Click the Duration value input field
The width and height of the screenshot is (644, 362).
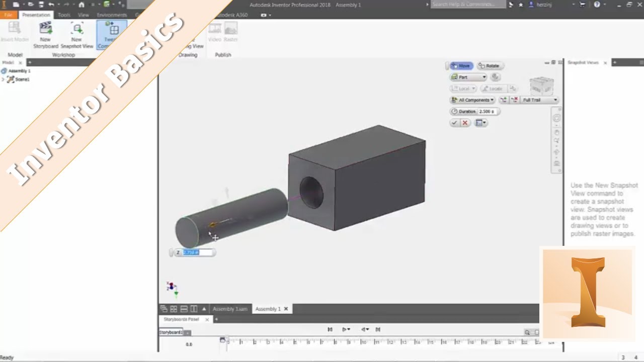(487, 112)
